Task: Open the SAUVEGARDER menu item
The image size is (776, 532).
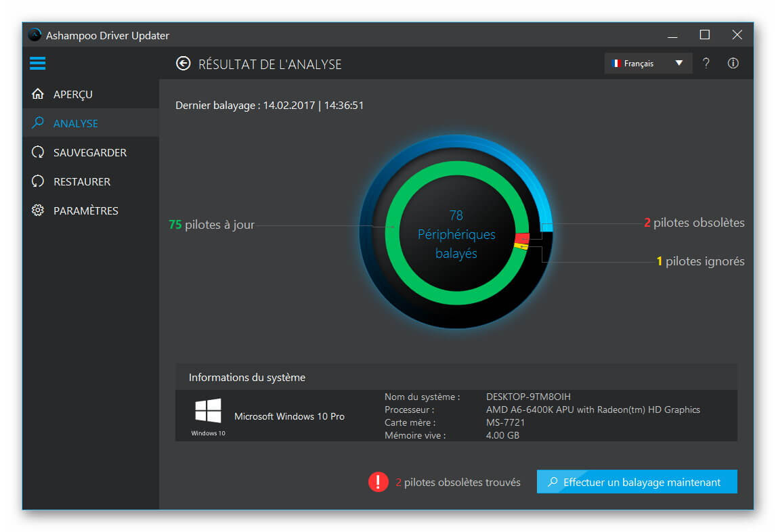Action: pyautogui.click(x=91, y=152)
